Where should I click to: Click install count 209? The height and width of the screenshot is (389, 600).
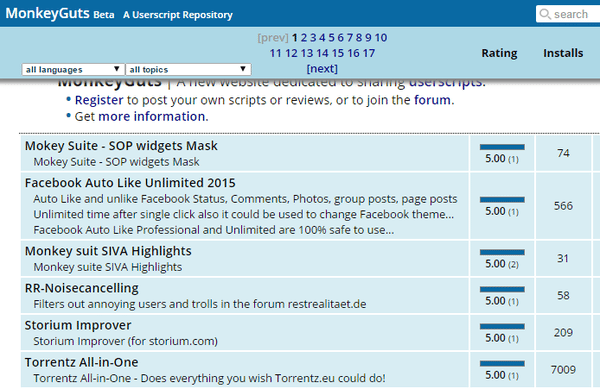click(x=563, y=333)
